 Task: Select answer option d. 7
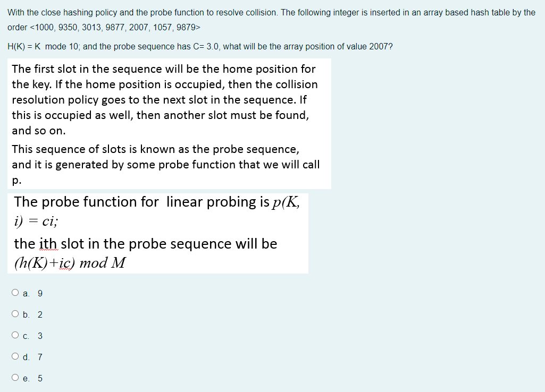pyautogui.click(x=15, y=356)
